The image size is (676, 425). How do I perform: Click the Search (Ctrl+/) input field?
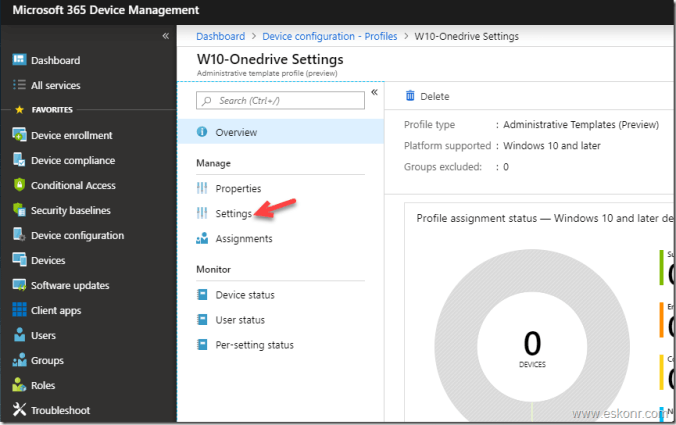pyautogui.click(x=280, y=100)
